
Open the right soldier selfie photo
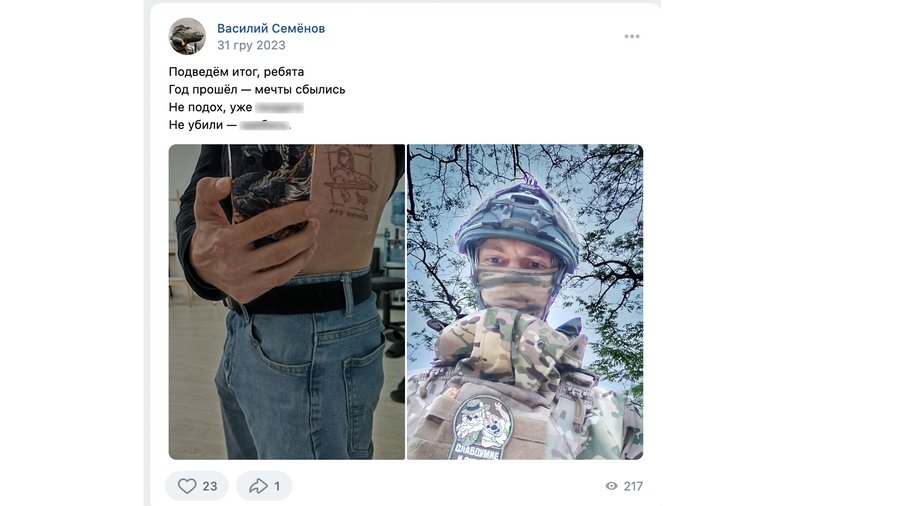pos(525,302)
